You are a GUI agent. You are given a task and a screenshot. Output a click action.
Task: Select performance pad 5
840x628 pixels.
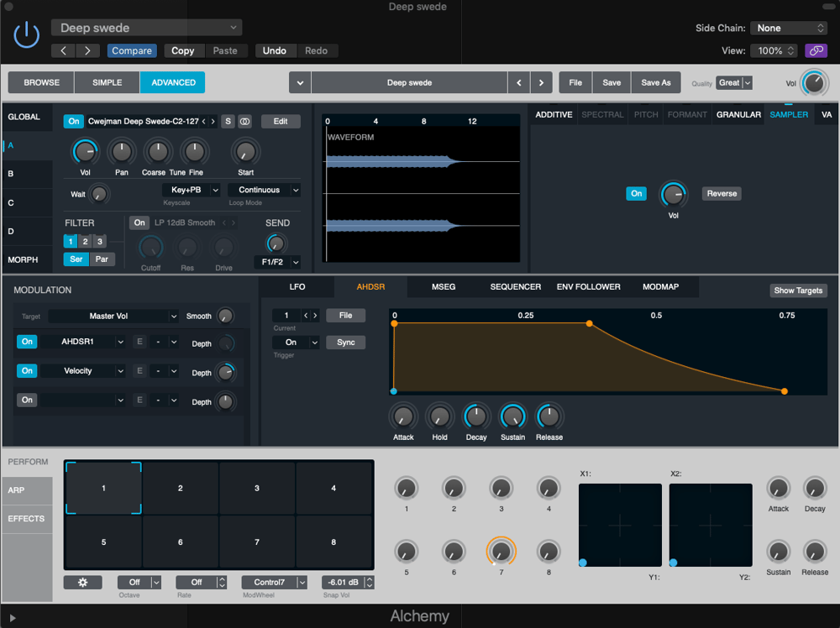click(x=103, y=542)
